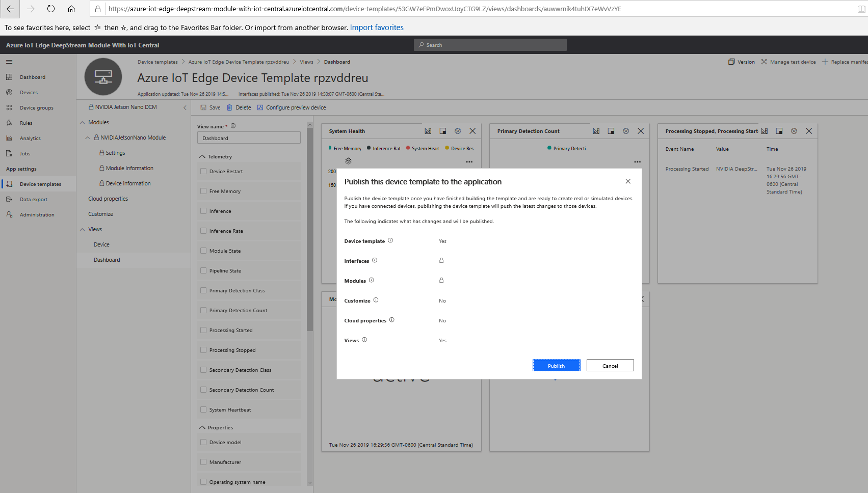Click the Delete trash icon
This screenshot has width=868, height=493.
pos(229,107)
